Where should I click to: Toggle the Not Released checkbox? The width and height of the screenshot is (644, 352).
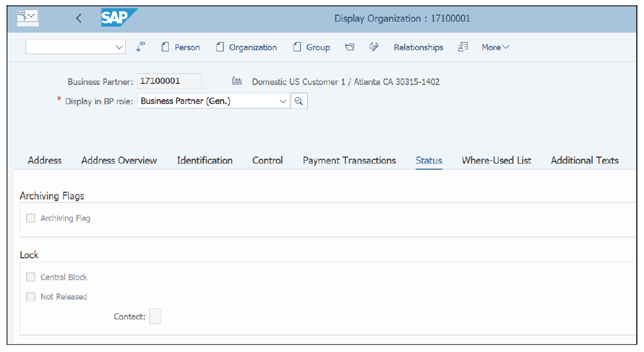tap(31, 297)
